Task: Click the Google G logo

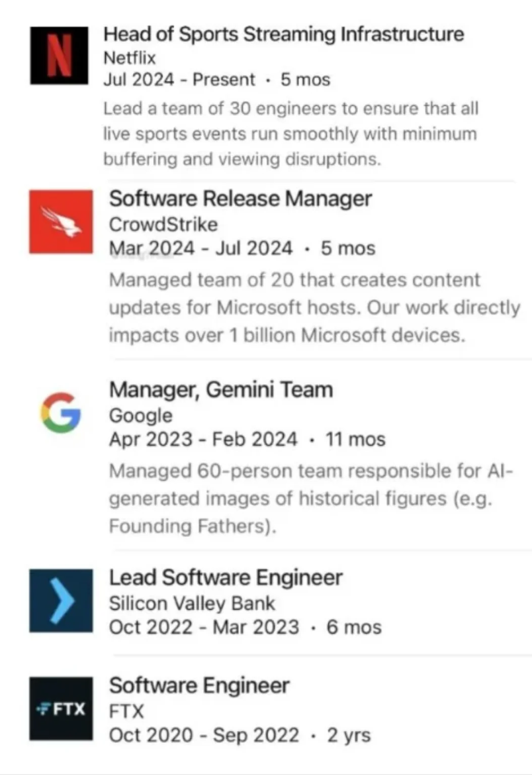Action: coord(61,412)
